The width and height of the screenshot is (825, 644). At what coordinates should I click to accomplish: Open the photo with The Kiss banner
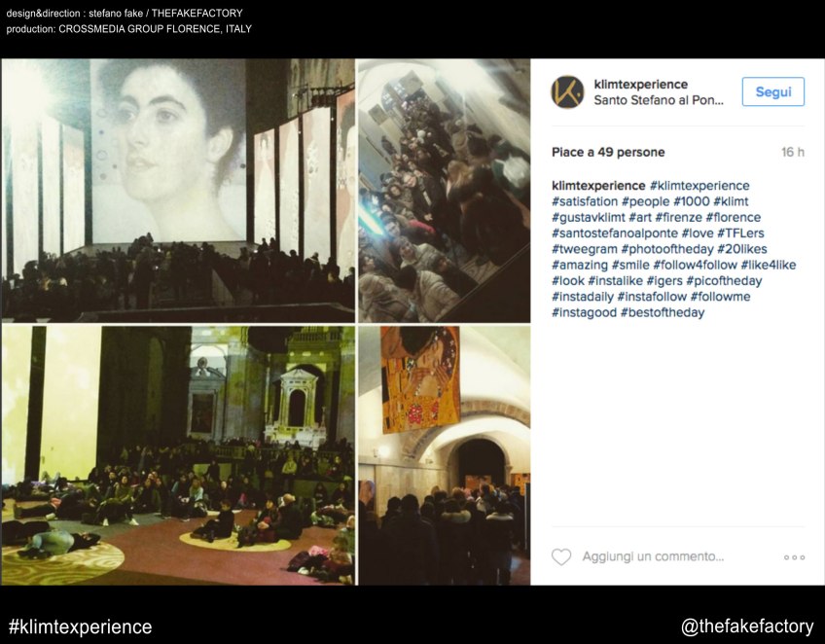pyautogui.click(x=444, y=455)
